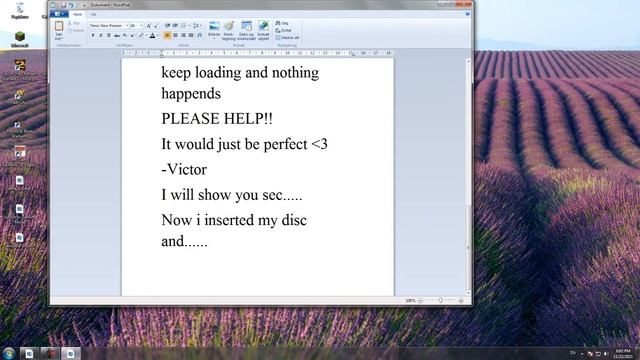Open the font color dropdown arrow
Image resolution: width=640 pixels, height=360 pixels.
tap(157, 36)
